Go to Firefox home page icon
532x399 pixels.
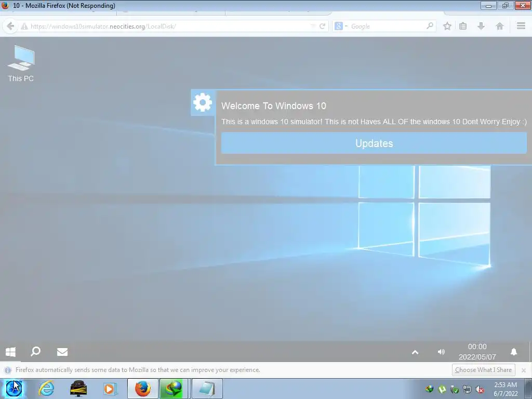point(499,26)
